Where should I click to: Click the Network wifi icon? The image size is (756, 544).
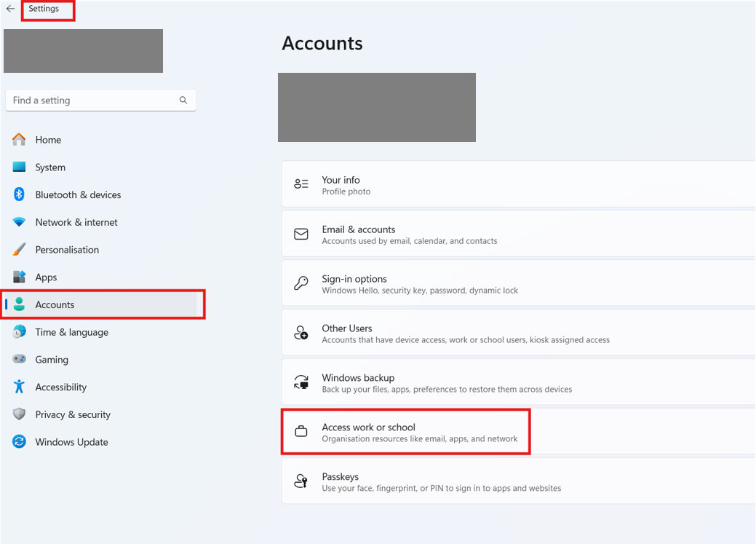(x=20, y=222)
